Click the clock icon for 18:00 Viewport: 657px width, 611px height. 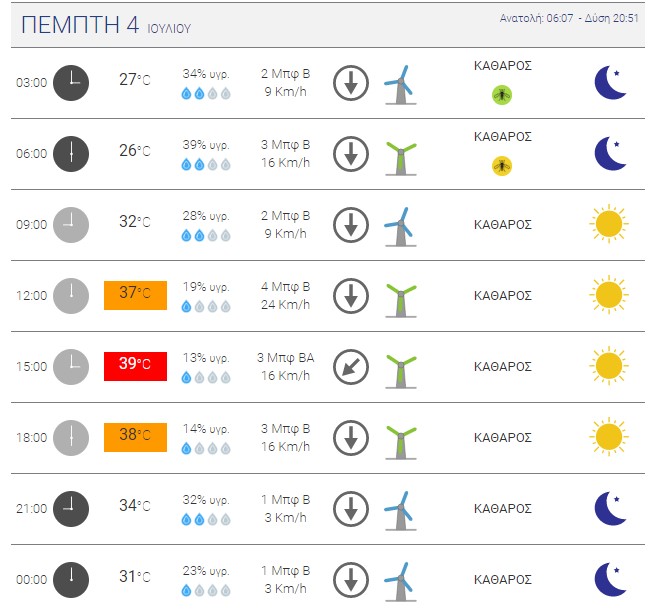[70, 437]
